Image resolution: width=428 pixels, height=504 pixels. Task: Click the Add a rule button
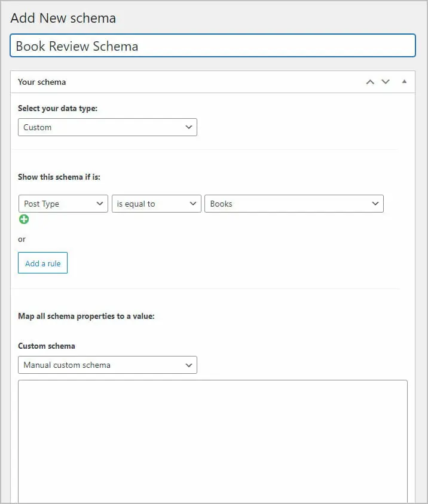click(x=42, y=263)
